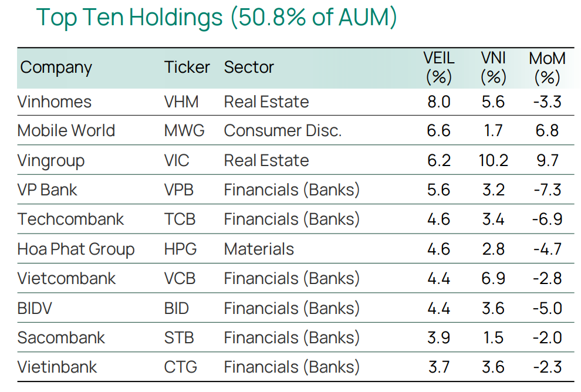Click the Vietcombank company name
The height and width of the screenshot is (392, 581).
pos(66,279)
